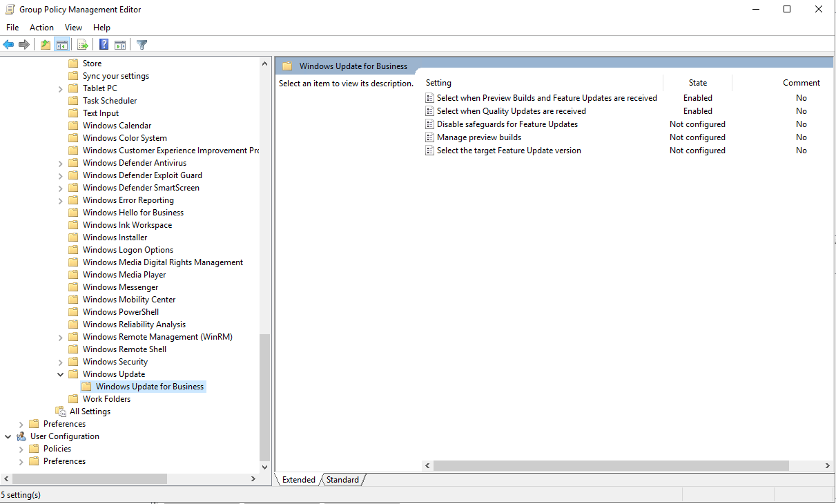Click the folder icon next to Windows Installer
This screenshot has width=836, height=504.
73,238
